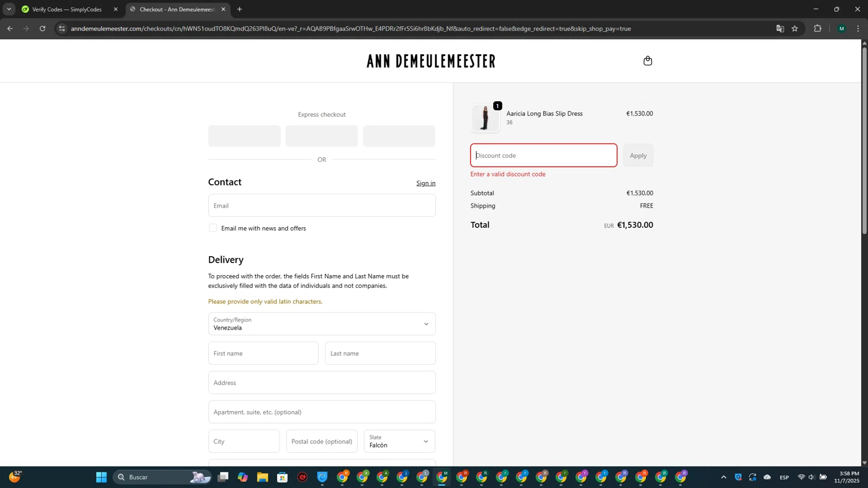Open Microsoft Store from the taskbar
The height and width of the screenshot is (488, 868).
point(282,477)
